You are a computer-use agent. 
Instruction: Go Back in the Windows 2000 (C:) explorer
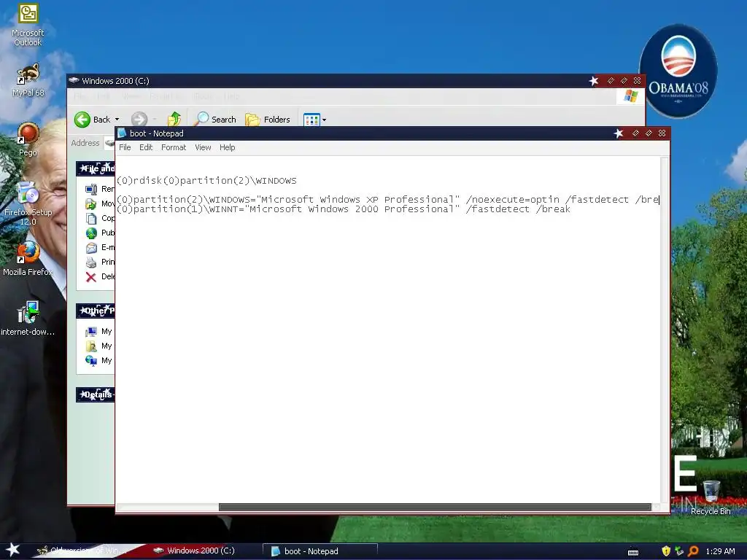[x=93, y=120]
